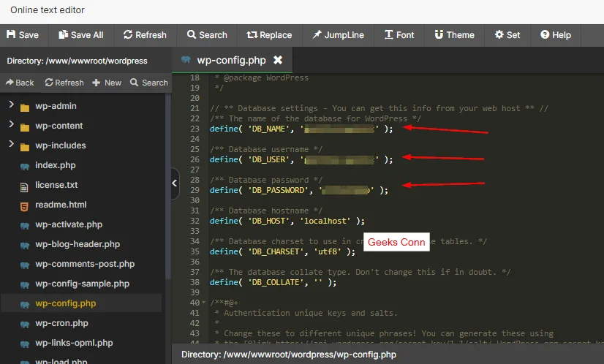Click the text file icon beside license.txt
This screenshot has height=364, width=604.
[x=24, y=187]
